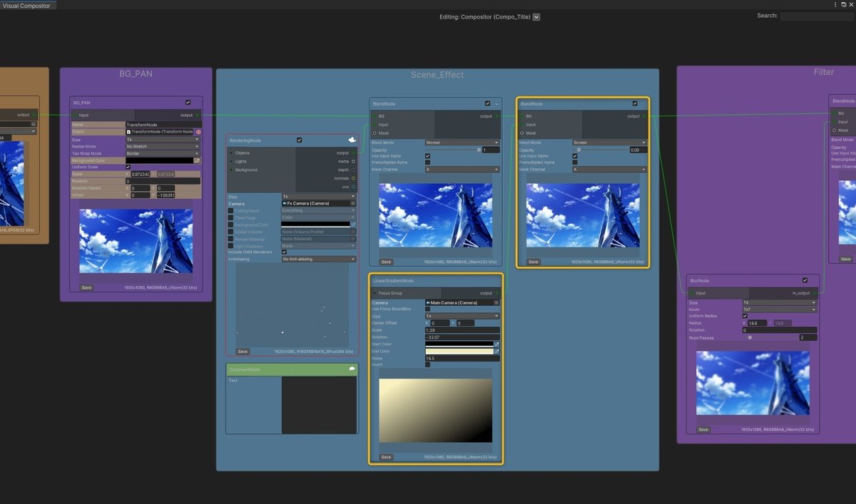Open BG_PAN Resize Mode dropdown
The image size is (856, 504).
coord(163,147)
